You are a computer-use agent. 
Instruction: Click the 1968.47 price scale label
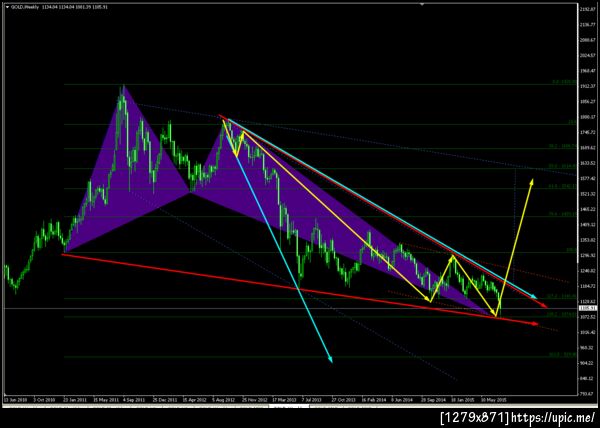click(587, 71)
